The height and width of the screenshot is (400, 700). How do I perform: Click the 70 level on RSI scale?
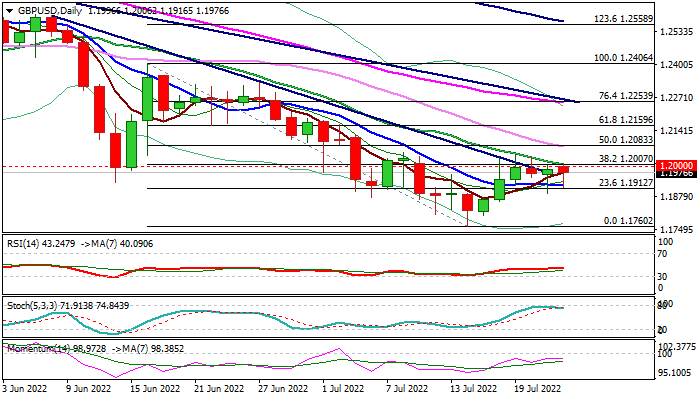coord(662,255)
